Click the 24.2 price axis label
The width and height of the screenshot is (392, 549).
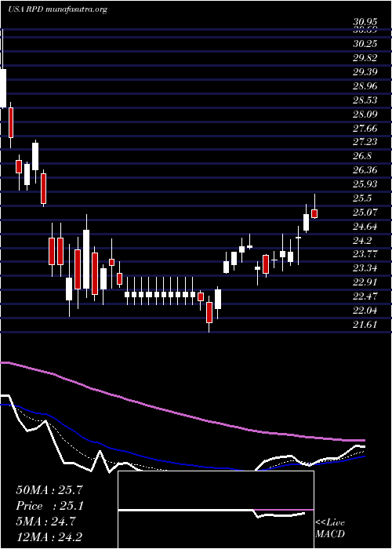(x=362, y=240)
